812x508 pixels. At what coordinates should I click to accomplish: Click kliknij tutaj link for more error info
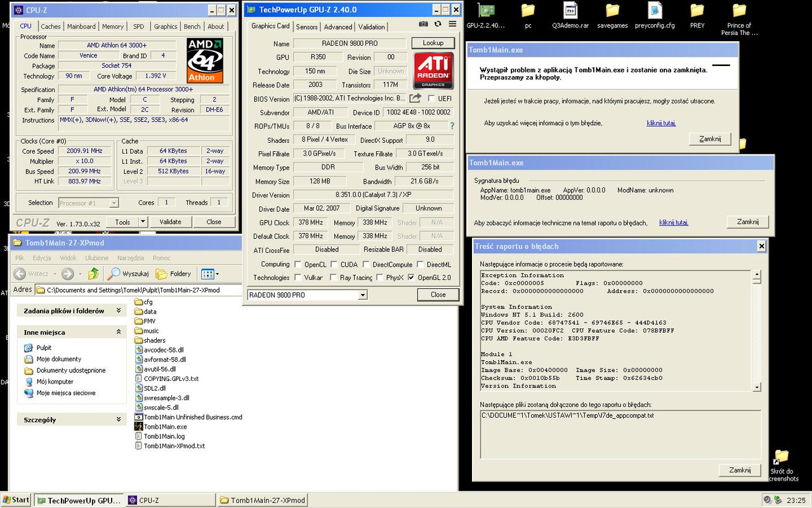click(661, 123)
